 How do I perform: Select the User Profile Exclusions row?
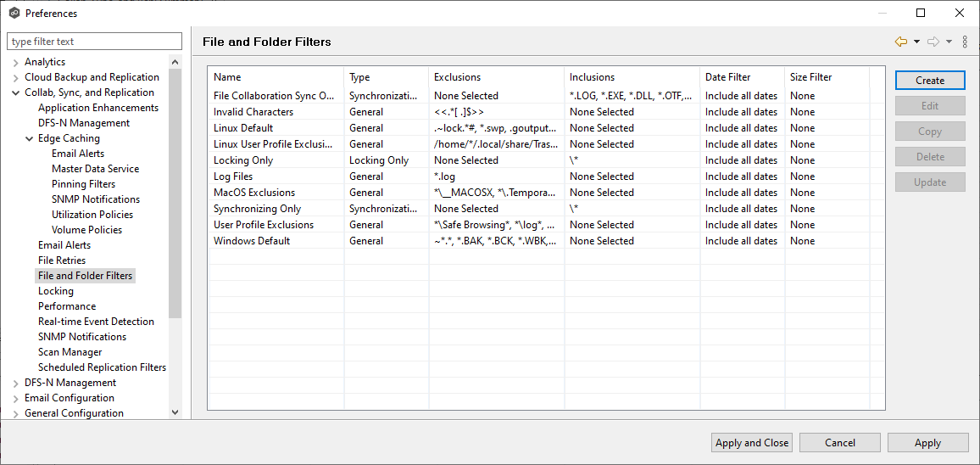[546, 225]
